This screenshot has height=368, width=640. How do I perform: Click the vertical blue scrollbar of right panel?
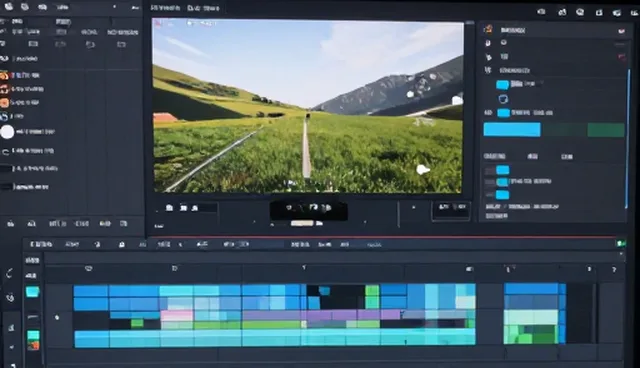click(x=627, y=139)
